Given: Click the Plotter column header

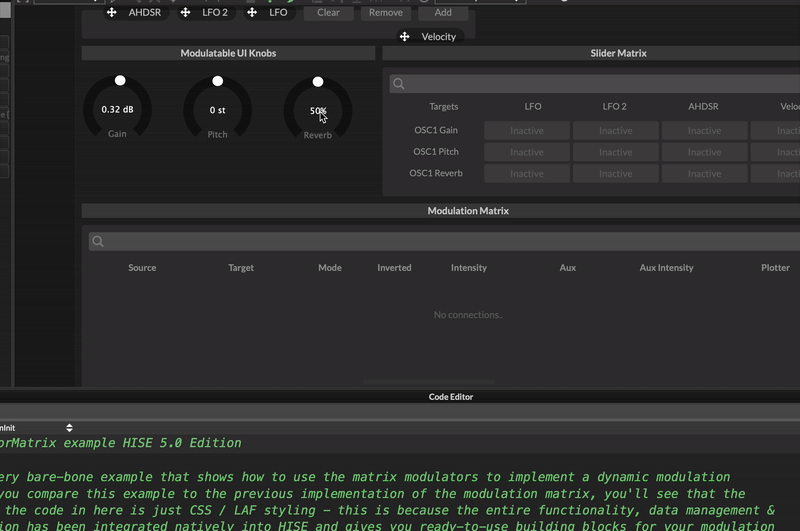Looking at the screenshot, I should pos(776,268).
